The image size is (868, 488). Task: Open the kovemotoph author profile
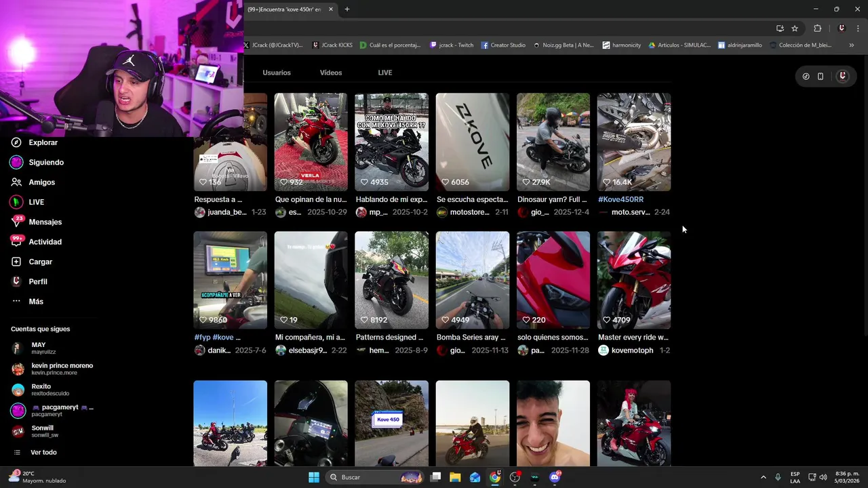point(626,350)
